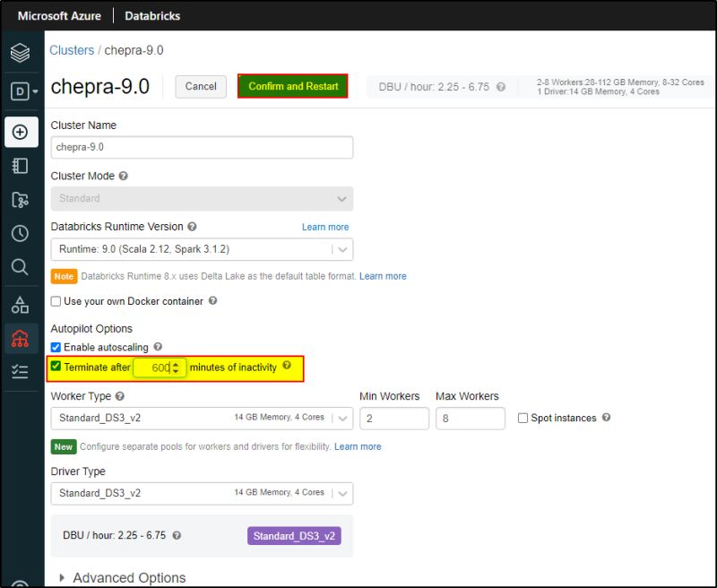Open the Worker Type dropdown
The height and width of the screenshot is (588, 717).
click(343, 418)
